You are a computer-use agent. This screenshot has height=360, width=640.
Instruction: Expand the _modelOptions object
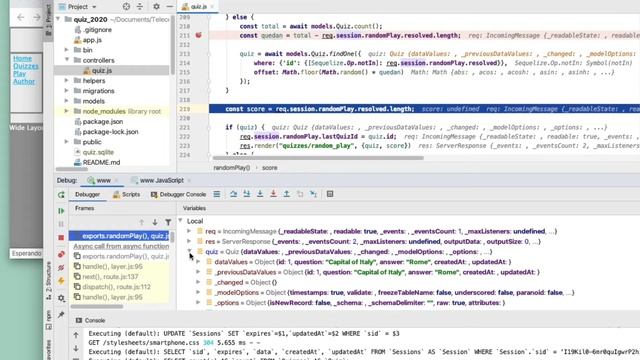point(198,292)
